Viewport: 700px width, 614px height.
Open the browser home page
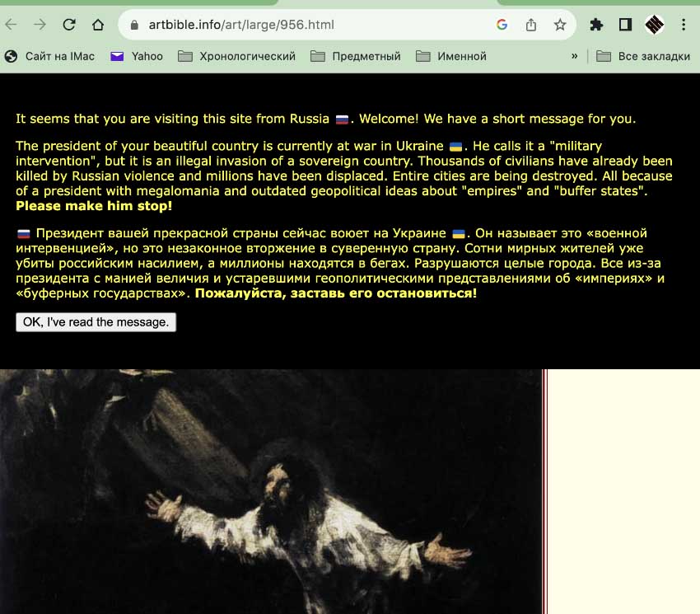coord(98,25)
